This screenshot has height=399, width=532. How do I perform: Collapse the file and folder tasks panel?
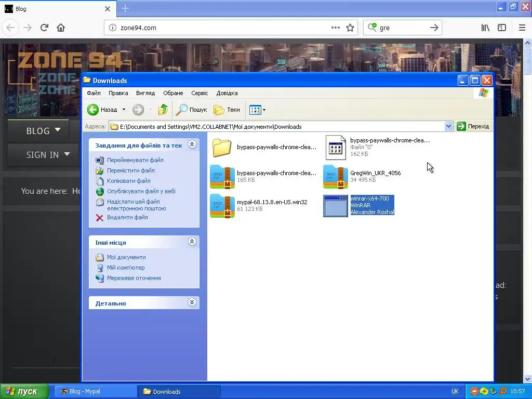(x=192, y=144)
